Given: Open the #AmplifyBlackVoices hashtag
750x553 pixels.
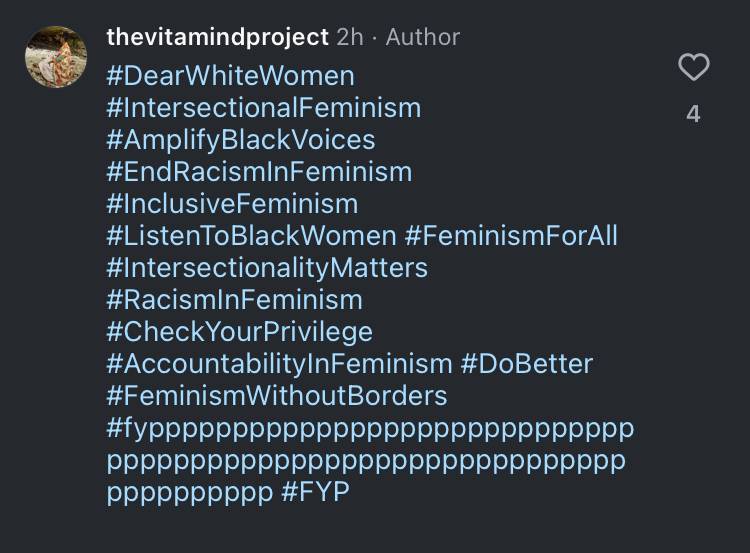Looking at the screenshot, I should (241, 140).
